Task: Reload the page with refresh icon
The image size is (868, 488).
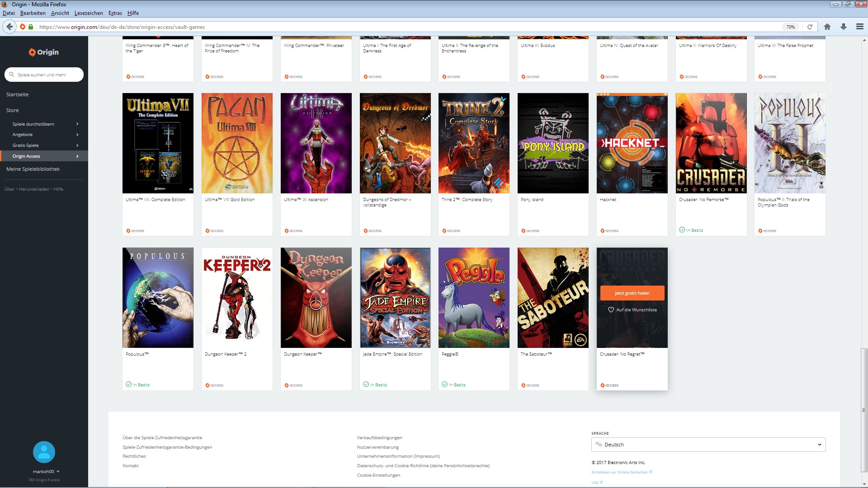Action: (810, 27)
